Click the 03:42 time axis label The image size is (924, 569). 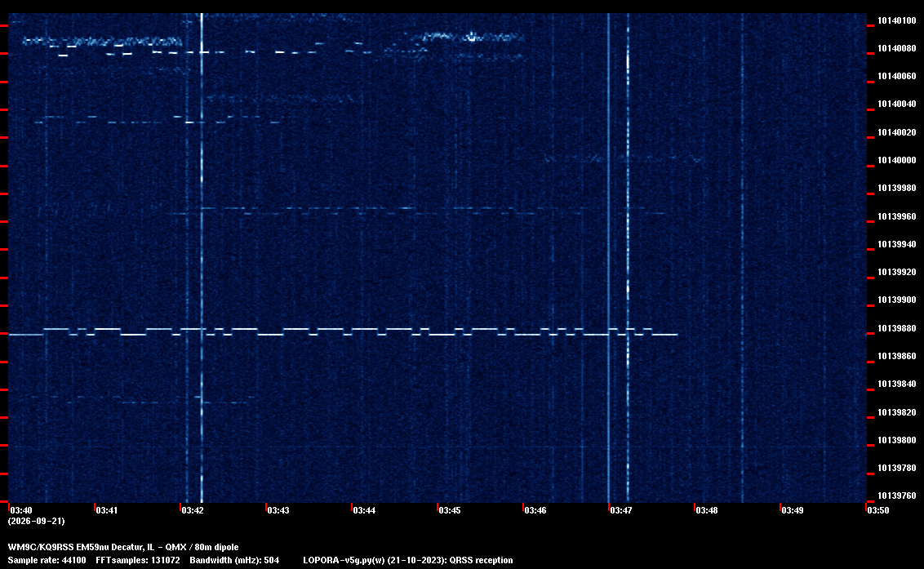[x=193, y=510]
